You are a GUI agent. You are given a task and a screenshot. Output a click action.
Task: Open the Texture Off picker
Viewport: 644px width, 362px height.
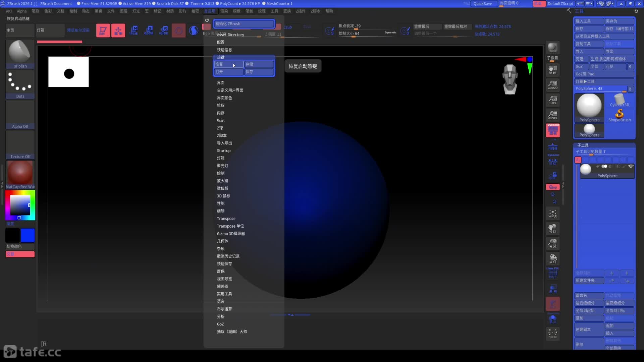20,145
